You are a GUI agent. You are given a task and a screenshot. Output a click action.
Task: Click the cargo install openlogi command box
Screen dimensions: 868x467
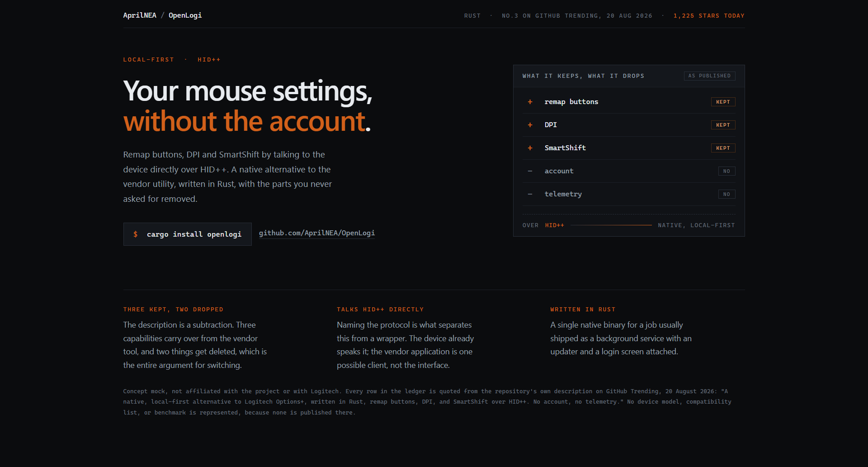click(x=187, y=234)
